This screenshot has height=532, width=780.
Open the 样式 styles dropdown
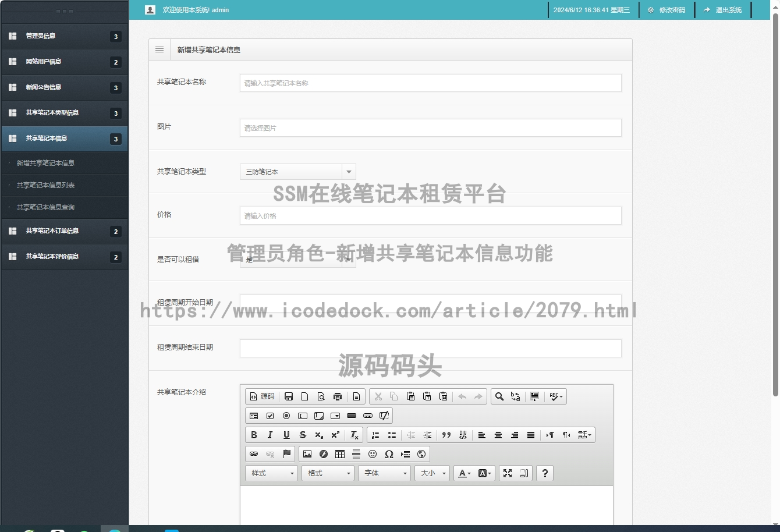[272, 473]
